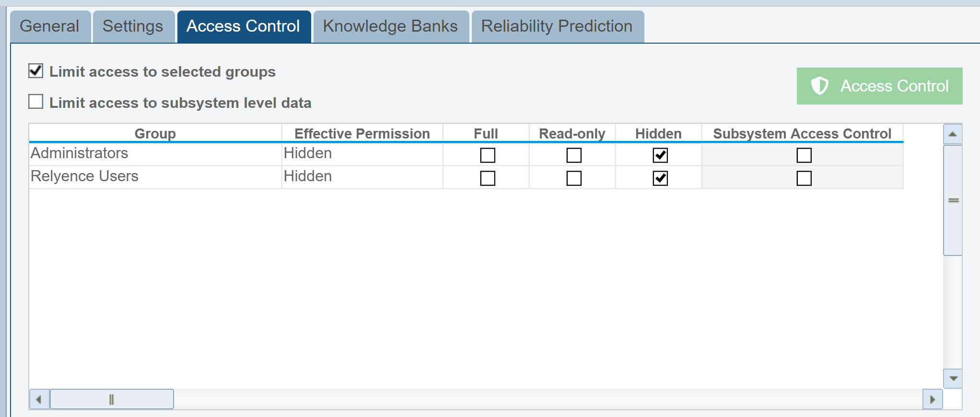Go to the Reliability Prediction tab
This screenshot has width=980, height=417.
pos(557,26)
